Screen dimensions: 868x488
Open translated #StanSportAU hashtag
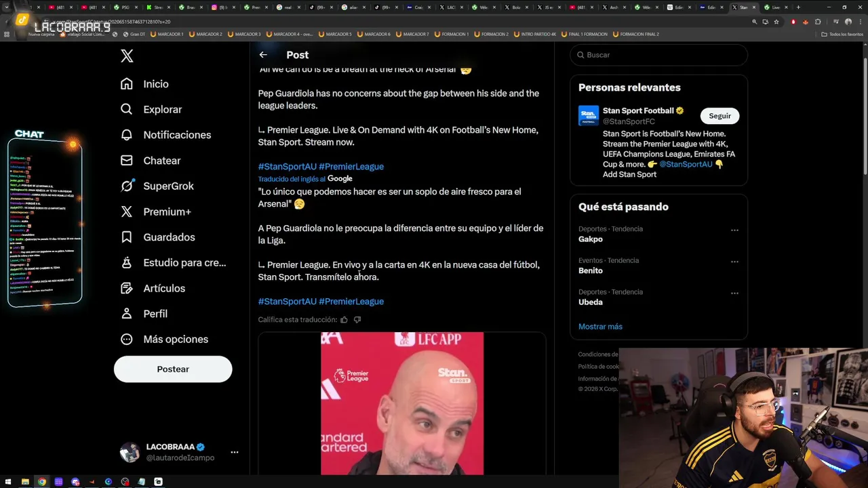click(x=287, y=302)
